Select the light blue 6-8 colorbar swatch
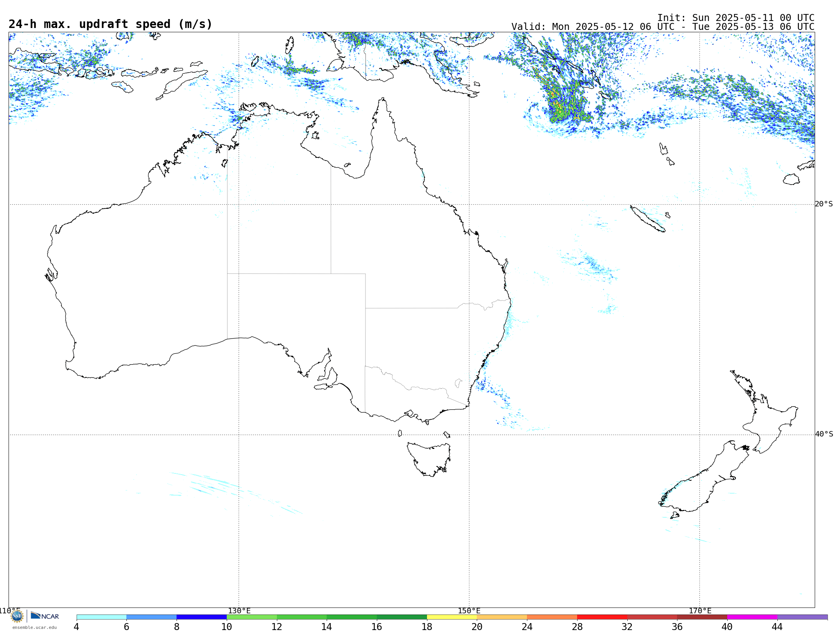 [x=151, y=617]
